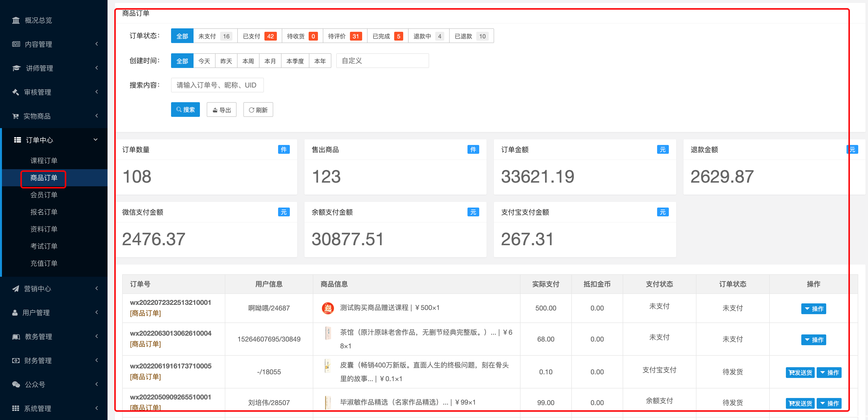The height and width of the screenshot is (420, 868).
Task: Click the 公众号 WeChat icon
Action: 16,385
